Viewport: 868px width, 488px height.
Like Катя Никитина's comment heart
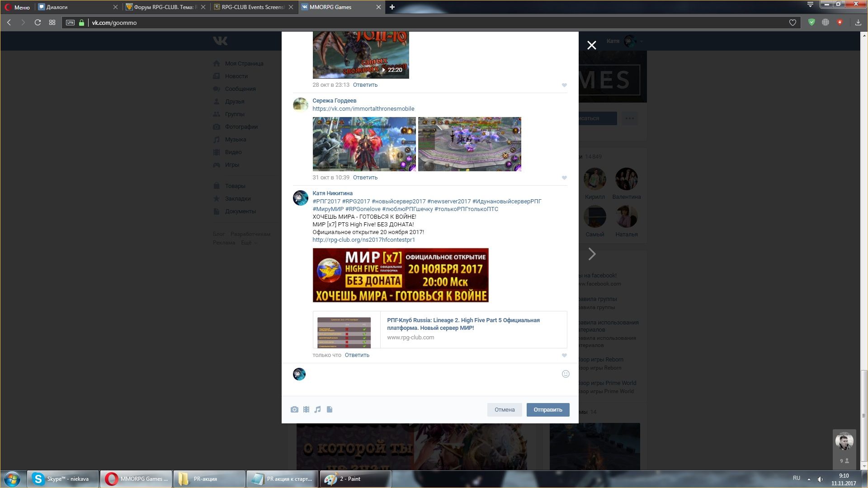[x=564, y=355]
